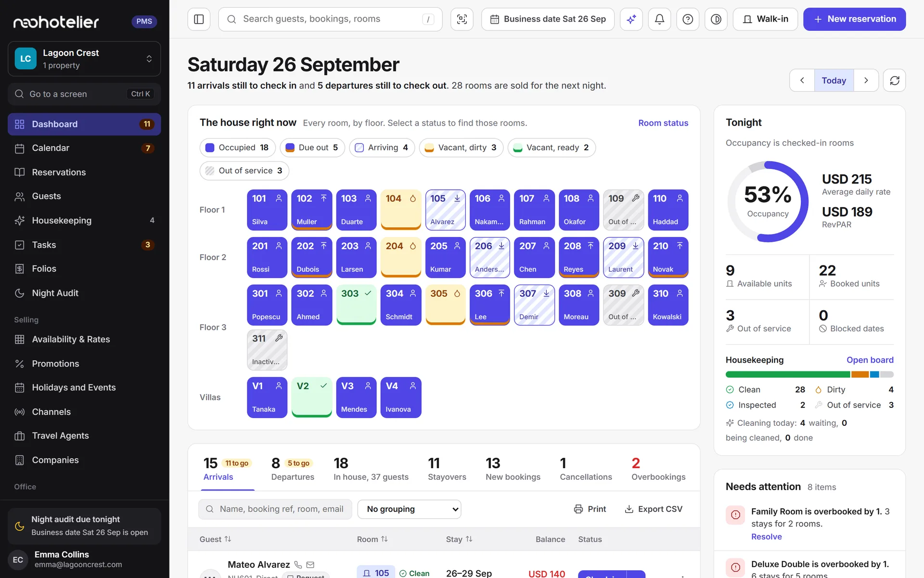
Task: Filter rooms by Occupied status
Action: pos(237,147)
